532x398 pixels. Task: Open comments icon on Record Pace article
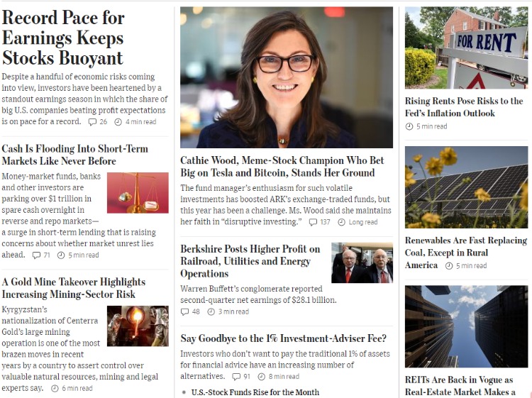92,122
